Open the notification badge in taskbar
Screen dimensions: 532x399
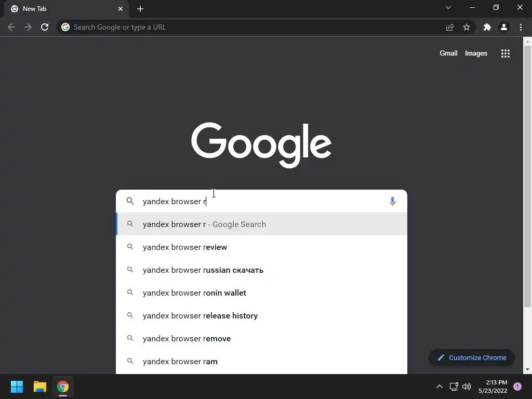pyautogui.click(x=517, y=387)
